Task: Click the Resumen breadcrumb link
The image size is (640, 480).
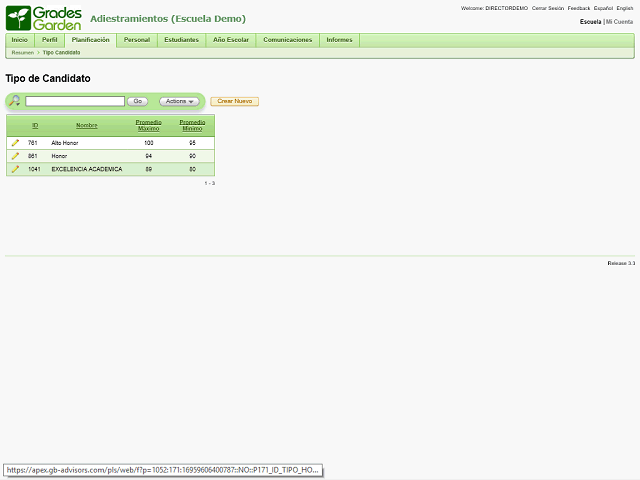Action: point(22,52)
